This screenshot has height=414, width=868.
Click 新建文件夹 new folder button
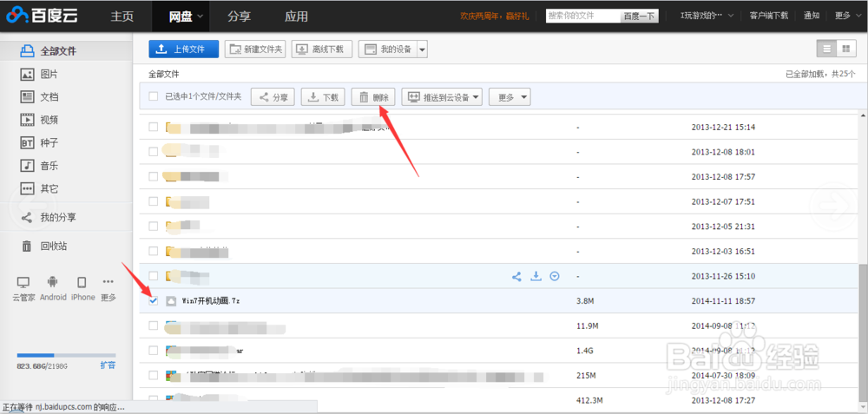pyautogui.click(x=254, y=49)
